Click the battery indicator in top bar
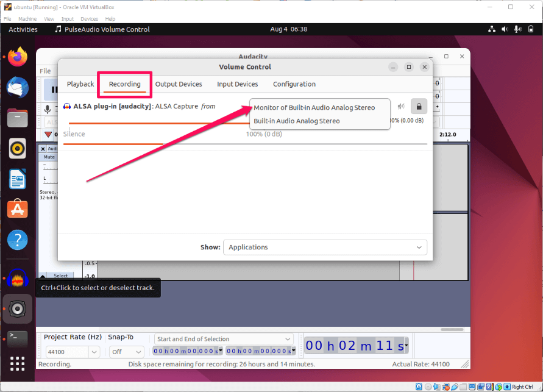The image size is (543, 392). coord(531,29)
